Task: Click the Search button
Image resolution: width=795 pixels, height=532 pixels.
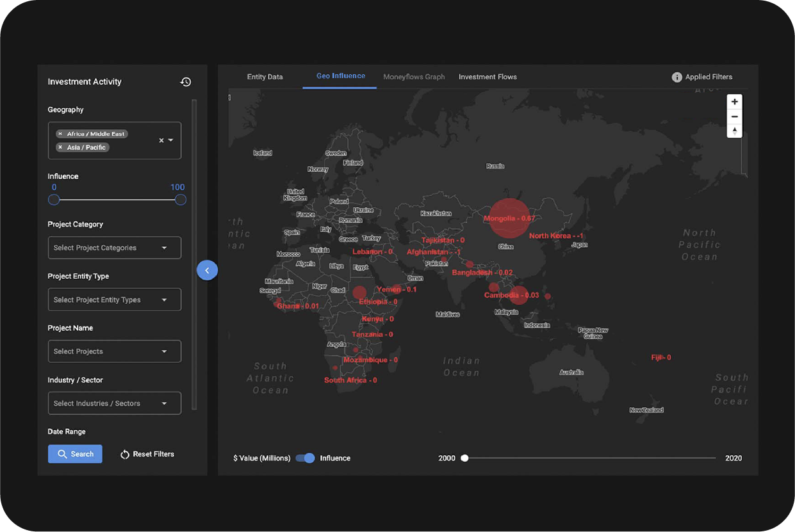Action: pos(75,454)
